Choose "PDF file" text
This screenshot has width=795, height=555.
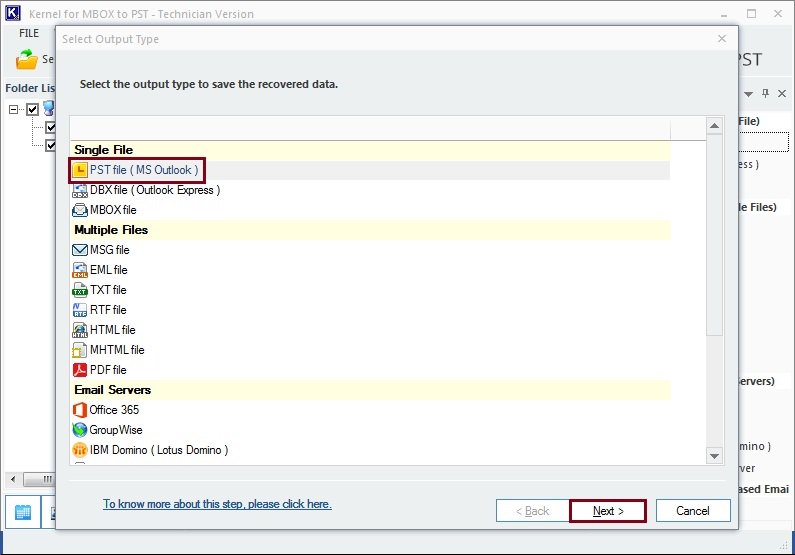[x=108, y=369]
